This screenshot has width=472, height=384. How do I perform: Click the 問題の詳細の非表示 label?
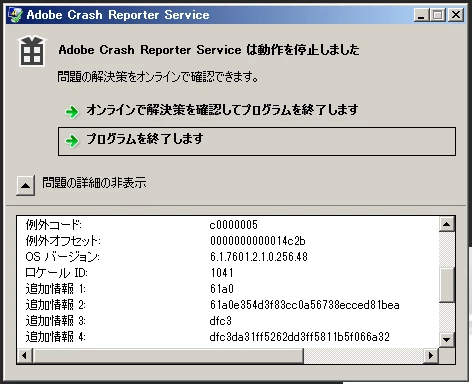pos(94,183)
